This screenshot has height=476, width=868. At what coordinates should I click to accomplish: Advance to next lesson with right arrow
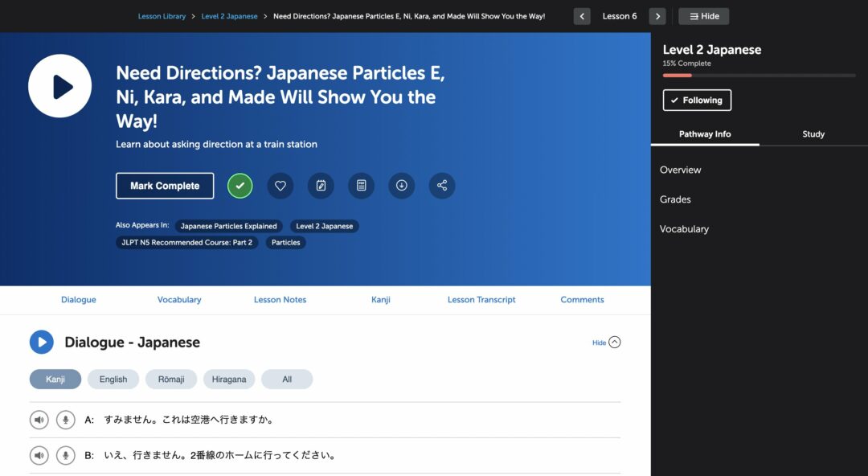[x=657, y=15]
